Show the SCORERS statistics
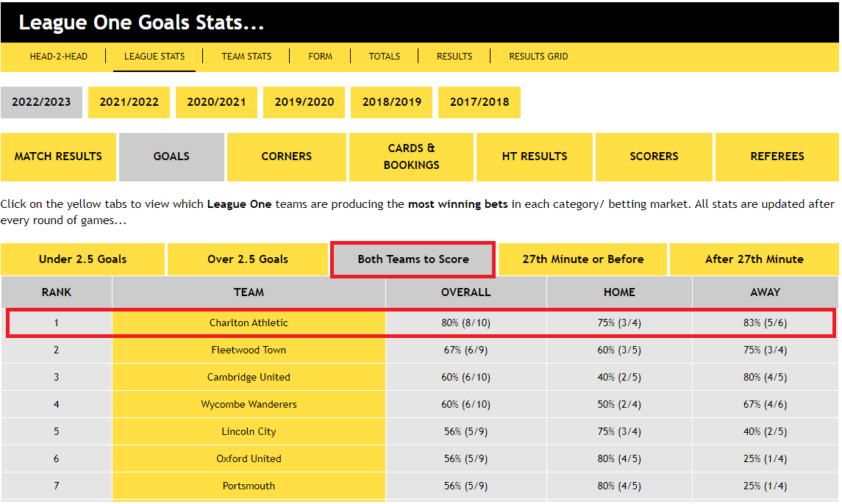The height and width of the screenshot is (504, 842). 653,156
